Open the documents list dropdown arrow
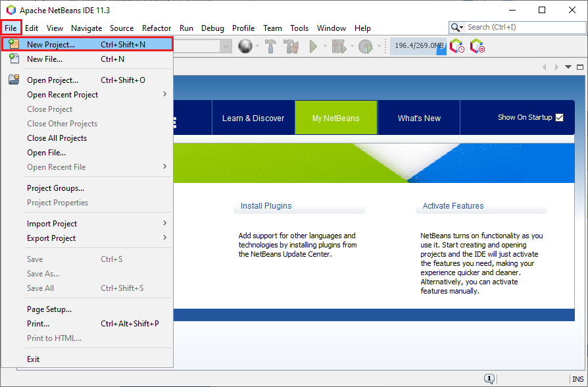The width and height of the screenshot is (588, 387). coord(568,67)
